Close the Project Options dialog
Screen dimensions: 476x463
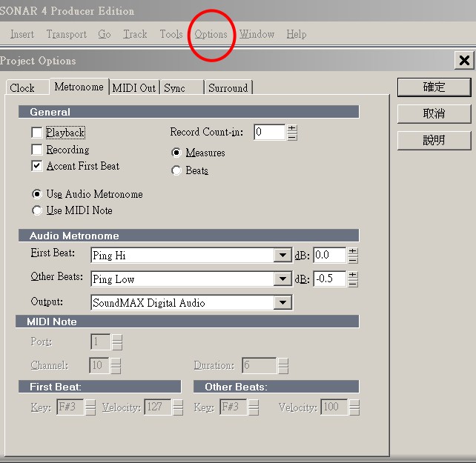click(x=464, y=61)
